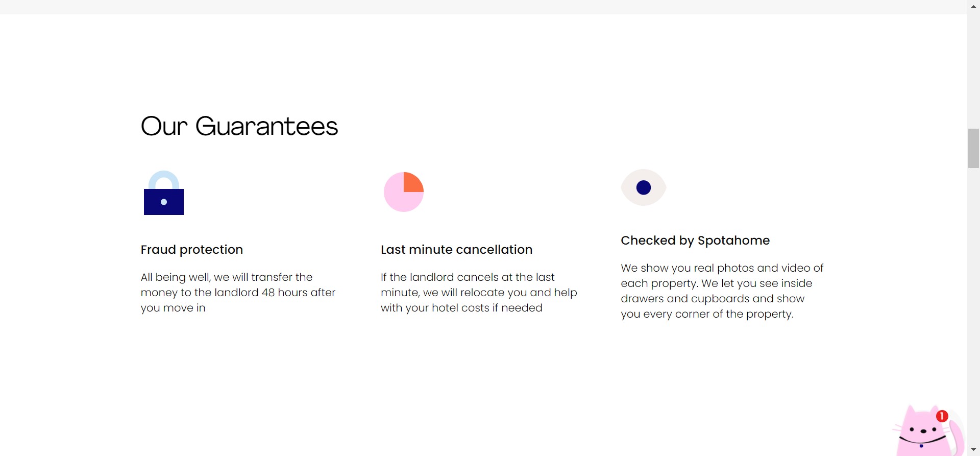
Task: Click the dark blue pupil of the eye icon
Action: [x=643, y=187]
